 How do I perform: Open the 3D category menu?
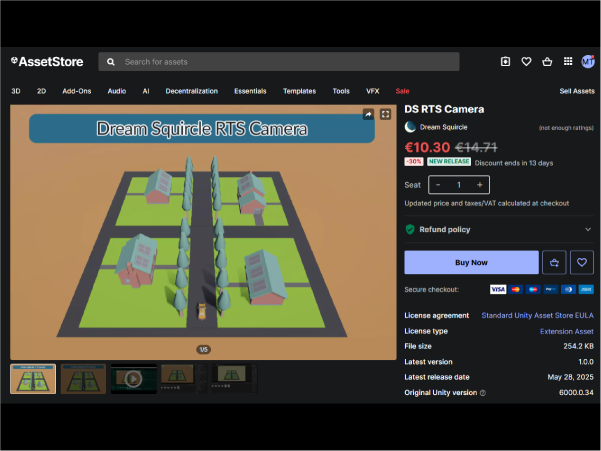pyautogui.click(x=16, y=91)
